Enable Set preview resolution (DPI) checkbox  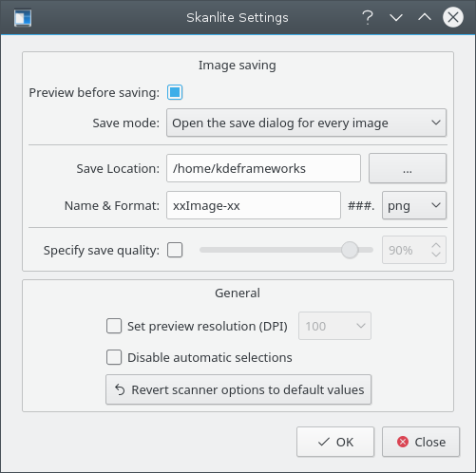point(114,326)
